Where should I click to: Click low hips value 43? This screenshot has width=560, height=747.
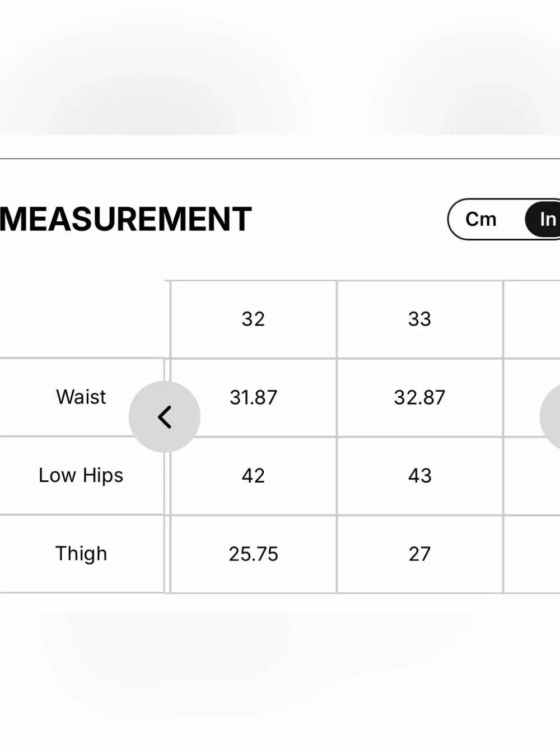pyautogui.click(x=419, y=475)
